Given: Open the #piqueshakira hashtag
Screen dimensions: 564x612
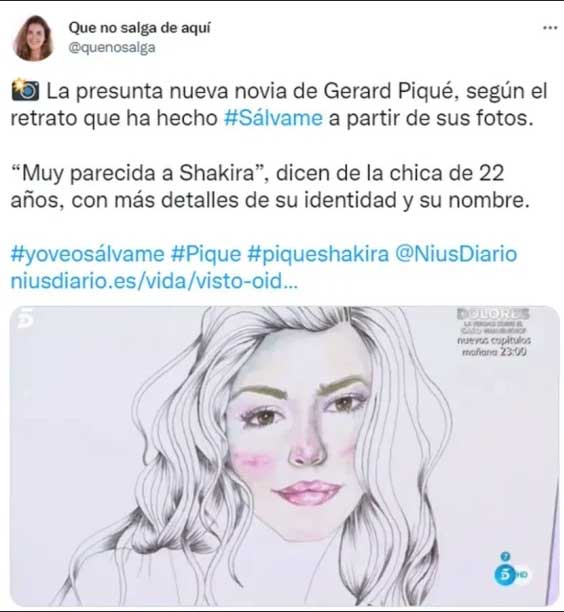Looking at the screenshot, I should pyautogui.click(x=318, y=254).
